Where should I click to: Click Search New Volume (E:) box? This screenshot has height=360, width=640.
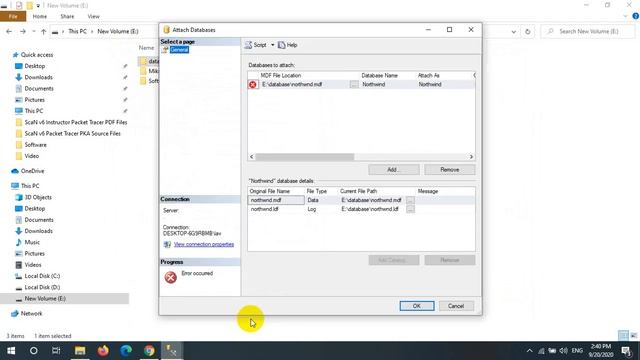tap(588, 31)
